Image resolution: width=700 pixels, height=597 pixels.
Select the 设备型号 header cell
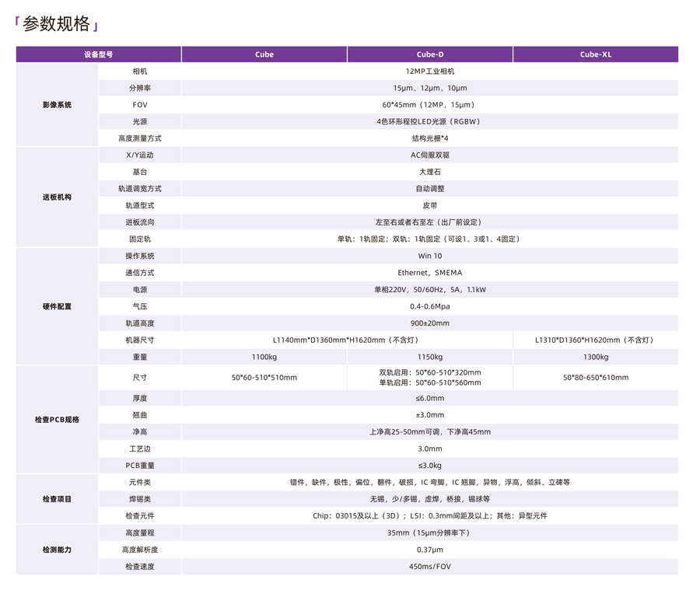click(x=99, y=54)
